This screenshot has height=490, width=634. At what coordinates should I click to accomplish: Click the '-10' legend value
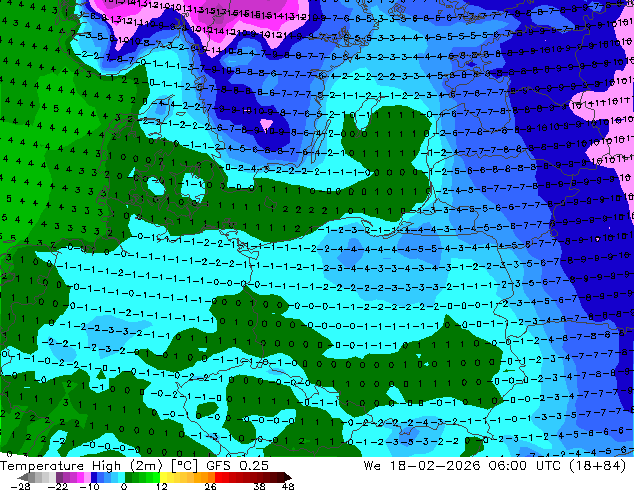pos(89,486)
